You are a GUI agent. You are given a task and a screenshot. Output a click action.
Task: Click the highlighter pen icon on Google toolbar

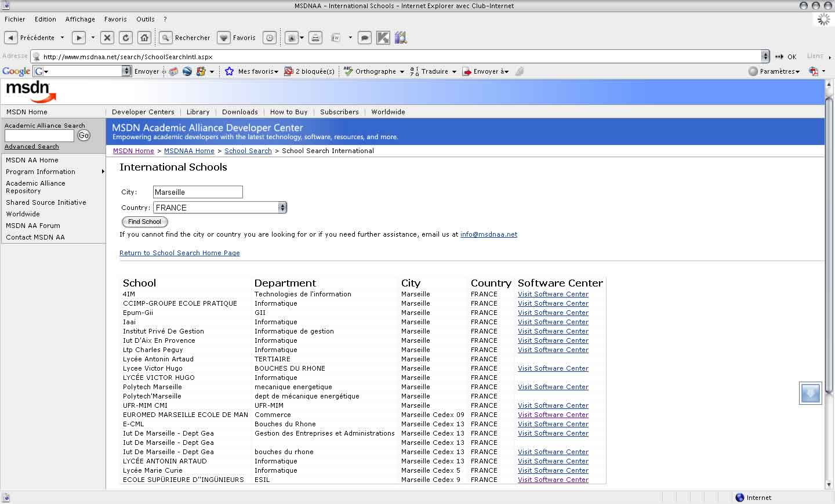click(x=520, y=71)
